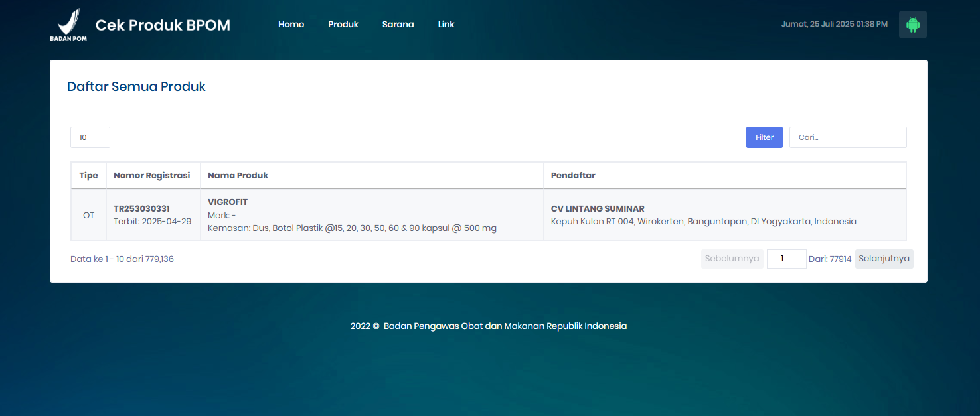This screenshot has height=416, width=980.
Task: Click the Badan POM logo
Action: [x=68, y=25]
